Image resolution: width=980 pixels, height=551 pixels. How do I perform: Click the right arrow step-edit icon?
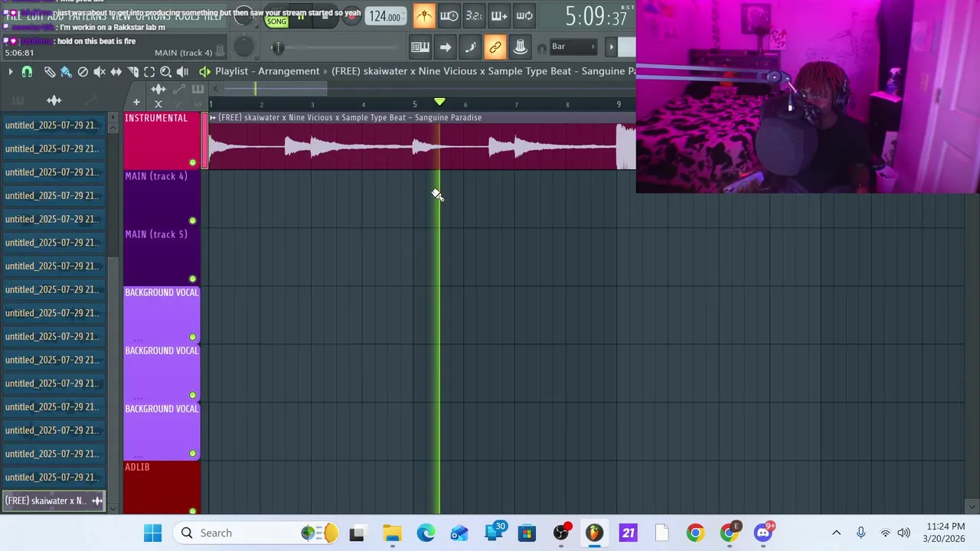pyautogui.click(x=445, y=47)
